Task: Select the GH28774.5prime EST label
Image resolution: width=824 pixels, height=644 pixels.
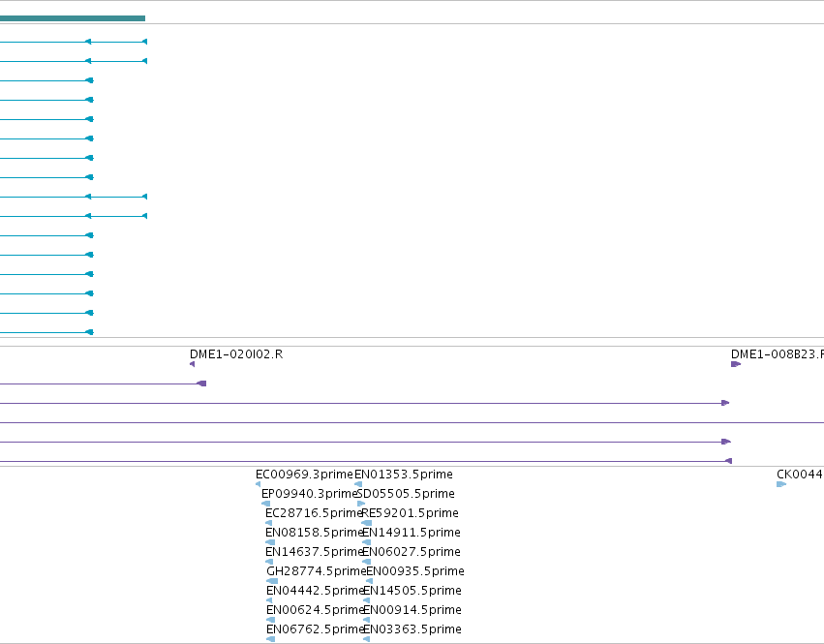Action: (317, 571)
